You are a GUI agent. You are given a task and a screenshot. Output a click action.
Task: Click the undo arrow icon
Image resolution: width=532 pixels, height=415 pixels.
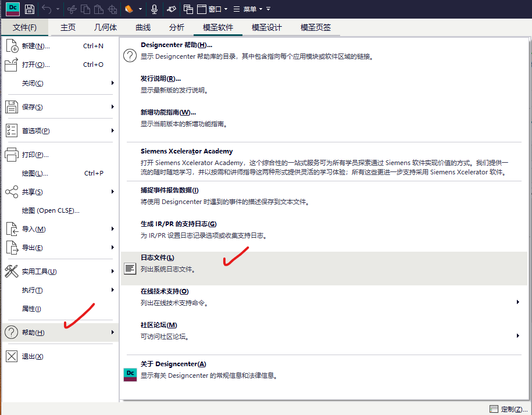[47, 9]
